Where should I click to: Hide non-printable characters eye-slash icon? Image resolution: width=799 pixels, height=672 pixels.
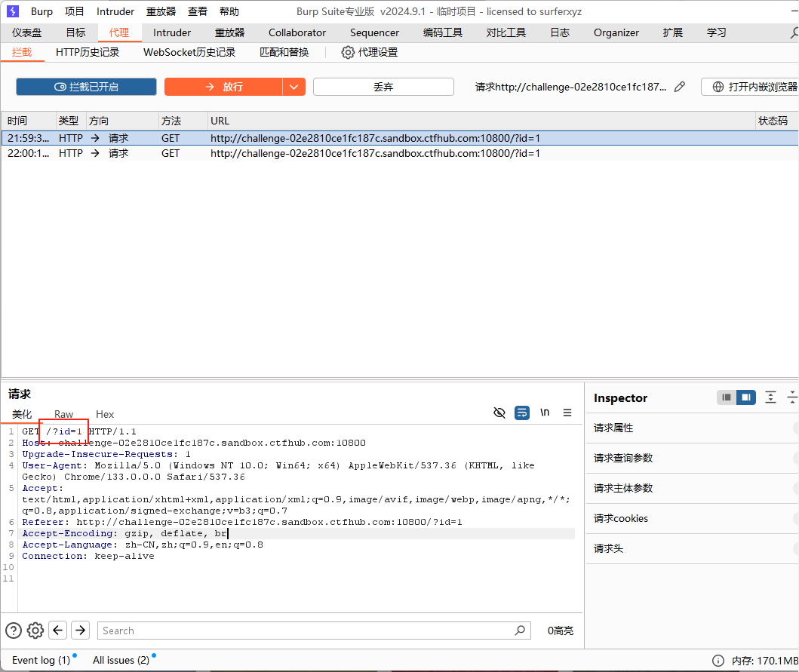click(x=499, y=413)
